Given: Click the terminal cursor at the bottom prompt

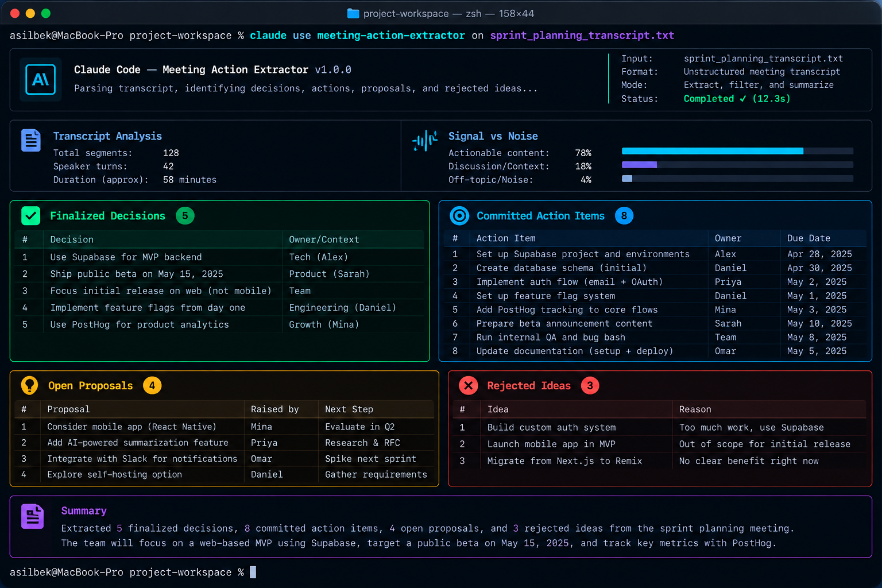Looking at the screenshot, I should pyautogui.click(x=253, y=572).
